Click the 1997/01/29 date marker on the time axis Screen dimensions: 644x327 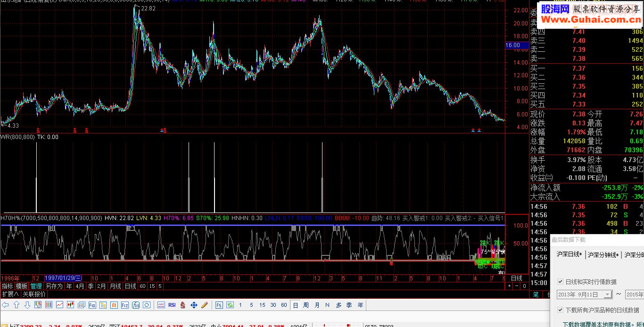pyautogui.click(x=63, y=278)
